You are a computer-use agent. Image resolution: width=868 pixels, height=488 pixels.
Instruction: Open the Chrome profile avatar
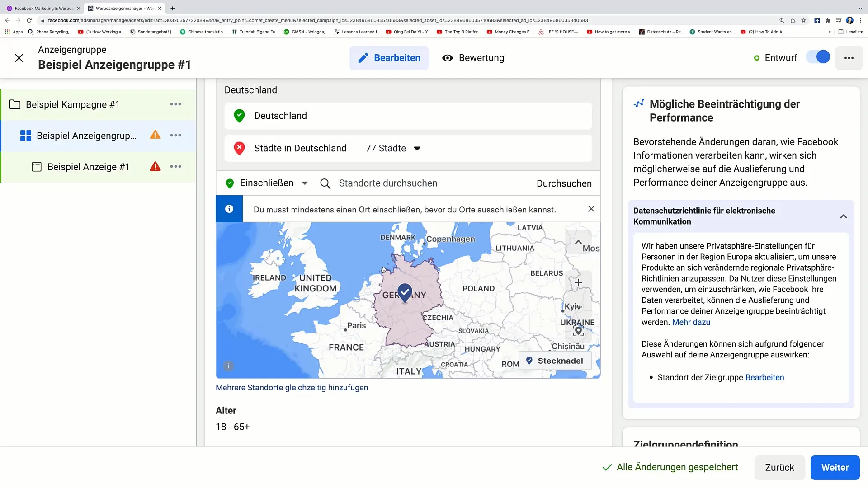[x=849, y=20]
